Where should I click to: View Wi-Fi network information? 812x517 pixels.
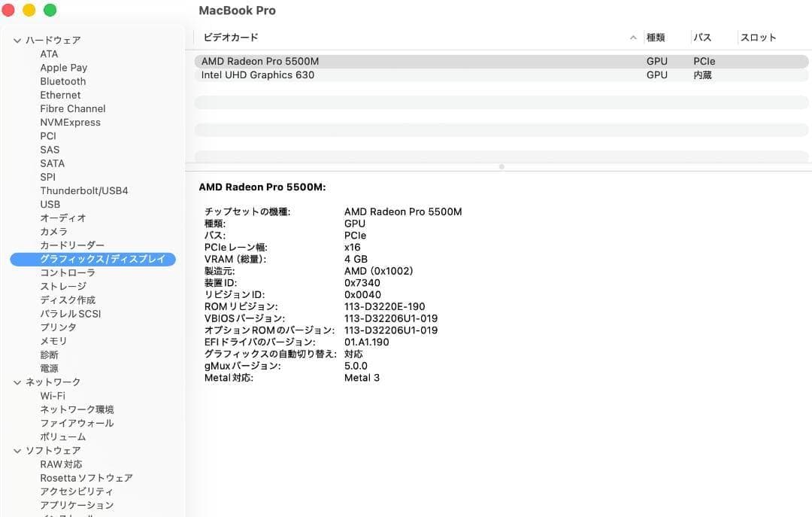[53, 395]
